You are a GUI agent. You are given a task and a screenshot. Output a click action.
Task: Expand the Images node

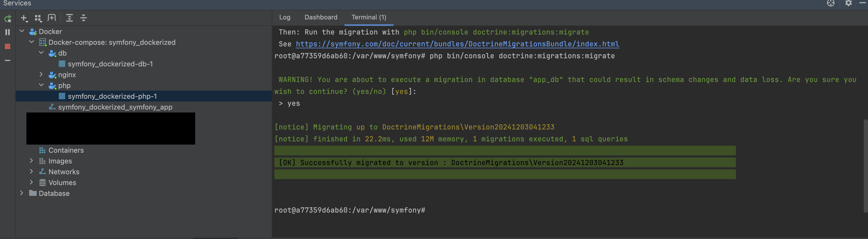click(x=31, y=161)
